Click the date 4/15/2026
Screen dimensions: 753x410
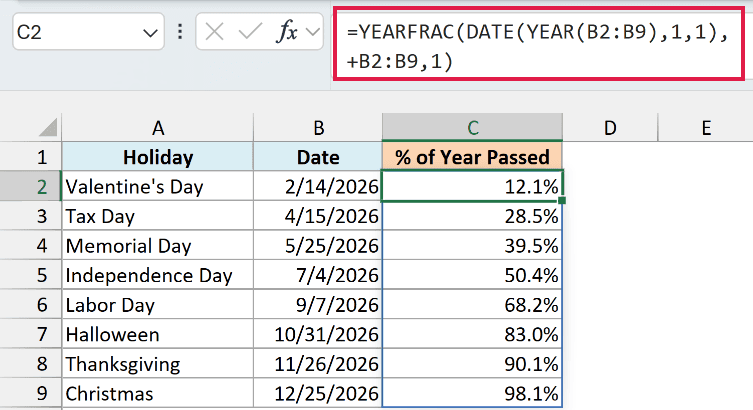click(x=318, y=216)
